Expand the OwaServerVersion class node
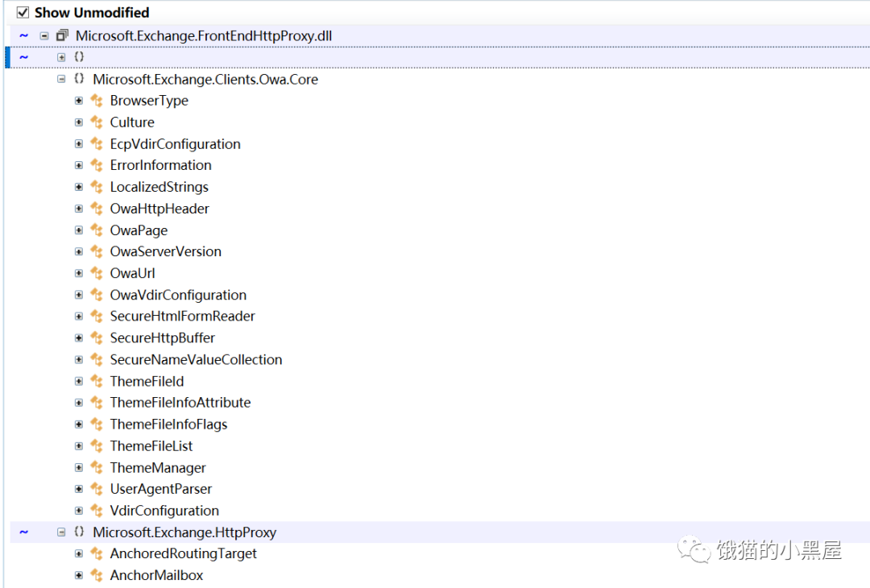Image resolution: width=870 pixels, height=588 pixels. (x=79, y=252)
